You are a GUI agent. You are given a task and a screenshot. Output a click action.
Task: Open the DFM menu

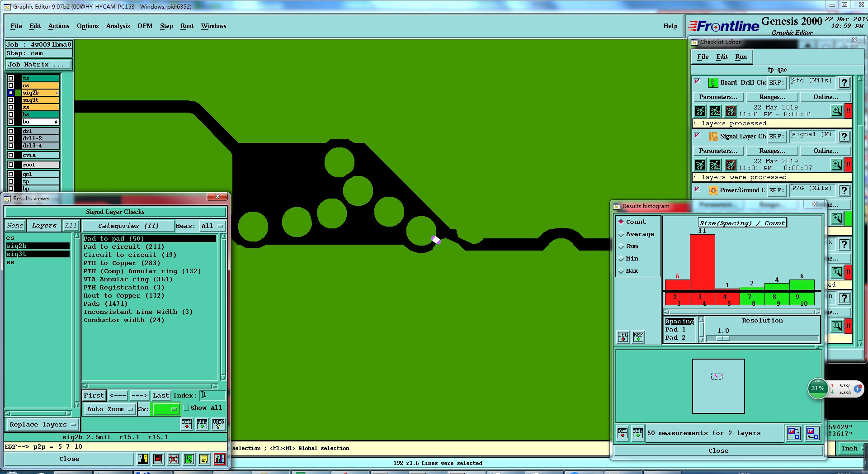[x=145, y=26]
